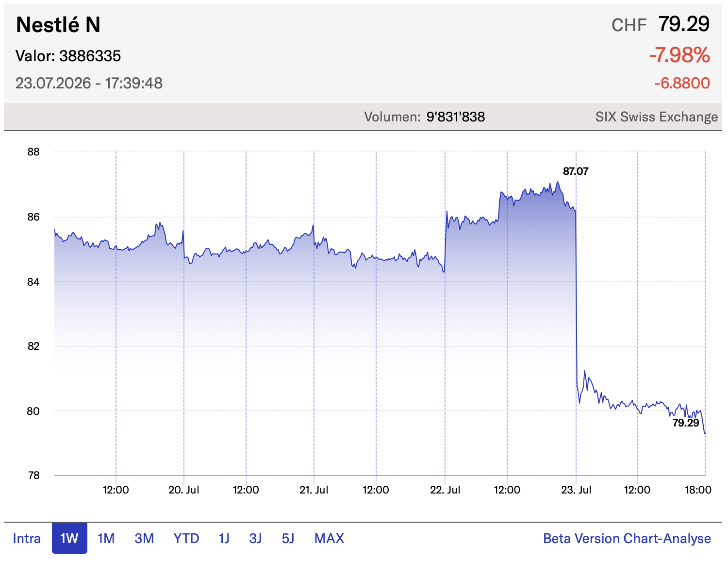Select the 1W time range tab

[x=69, y=538]
